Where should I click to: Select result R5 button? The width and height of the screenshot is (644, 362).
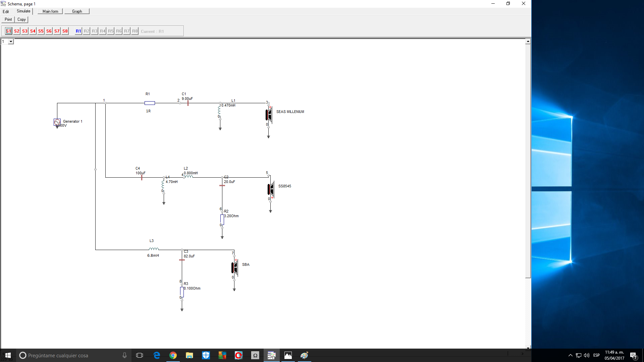[x=111, y=31]
